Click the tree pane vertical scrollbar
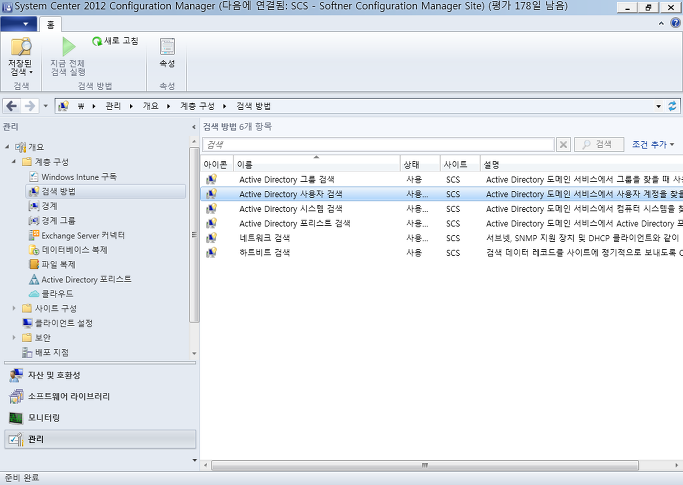The image size is (683, 485). (x=194, y=234)
